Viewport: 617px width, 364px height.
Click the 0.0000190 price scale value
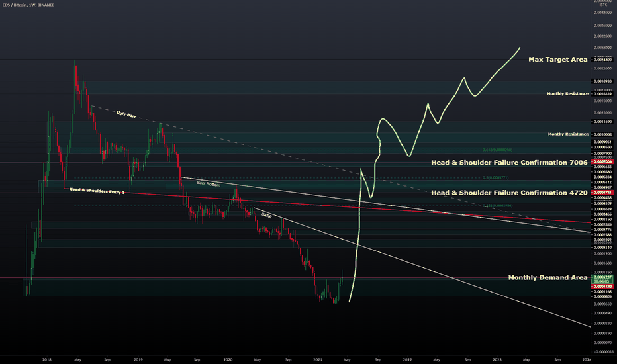(x=602, y=334)
